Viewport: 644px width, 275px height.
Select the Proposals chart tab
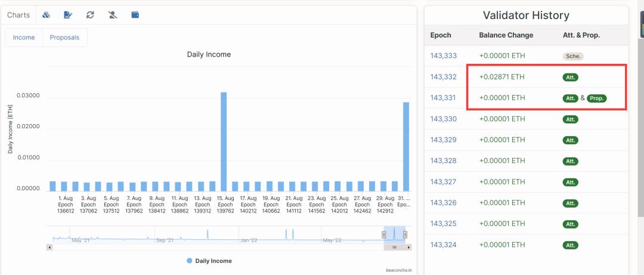(x=65, y=38)
